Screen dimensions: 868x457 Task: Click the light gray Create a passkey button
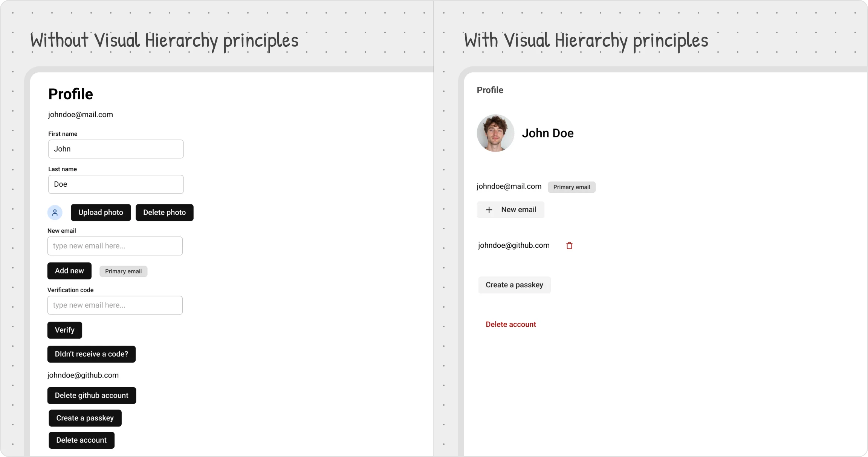514,285
